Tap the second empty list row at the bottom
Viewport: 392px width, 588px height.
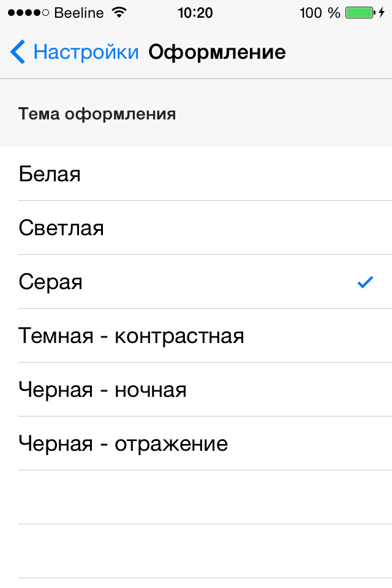click(x=196, y=551)
